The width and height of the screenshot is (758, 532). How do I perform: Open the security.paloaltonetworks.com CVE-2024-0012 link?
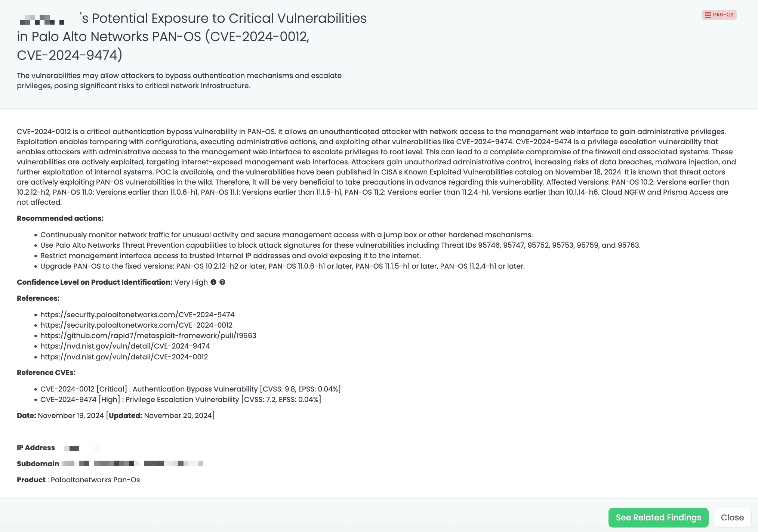[x=136, y=325]
